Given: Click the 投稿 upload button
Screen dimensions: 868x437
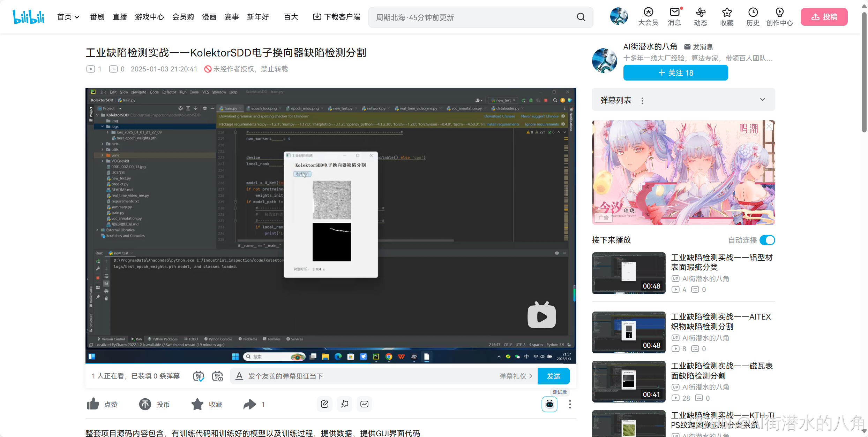Looking at the screenshot, I should click(x=824, y=17).
